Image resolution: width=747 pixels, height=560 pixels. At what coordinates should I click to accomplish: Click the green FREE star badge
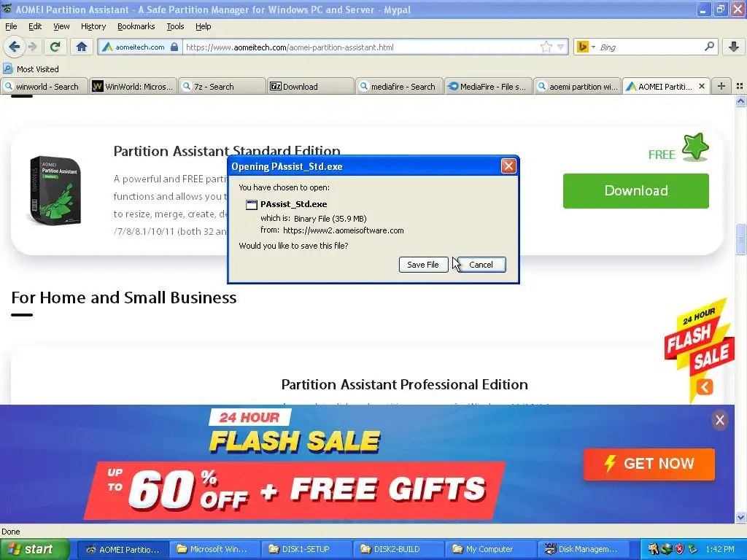tap(694, 147)
